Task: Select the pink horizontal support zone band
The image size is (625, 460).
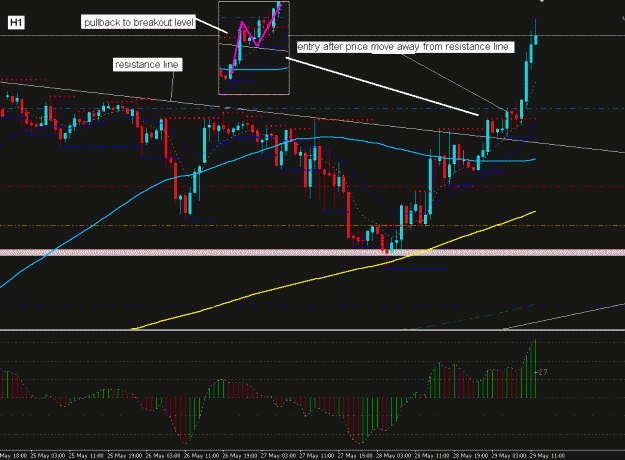Action: pyautogui.click(x=312, y=252)
